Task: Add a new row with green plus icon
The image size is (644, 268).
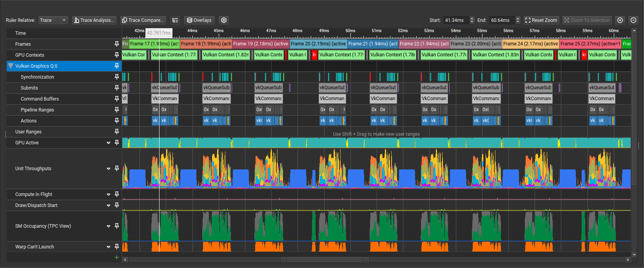Action: [x=116, y=257]
